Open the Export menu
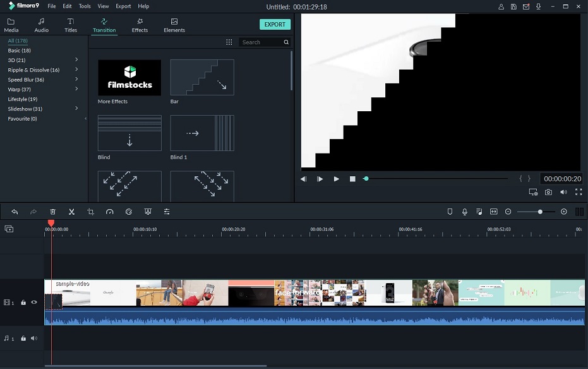Image resolution: width=588 pixels, height=369 pixels. 123,6
